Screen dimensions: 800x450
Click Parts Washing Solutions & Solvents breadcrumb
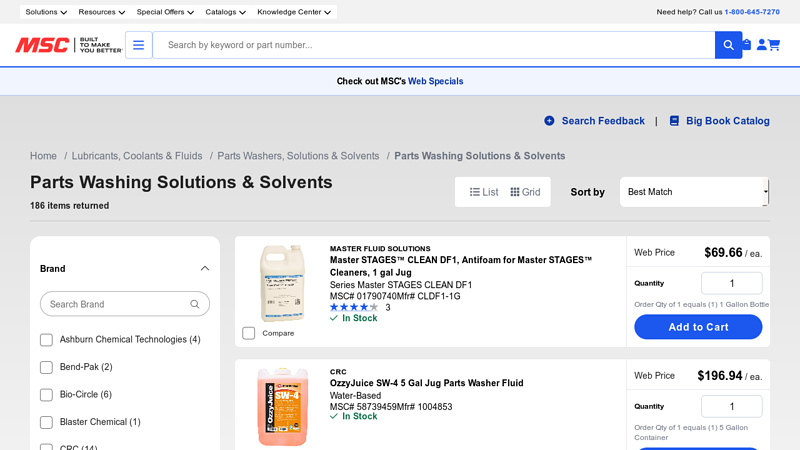pyautogui.click(x=480, y=156)
